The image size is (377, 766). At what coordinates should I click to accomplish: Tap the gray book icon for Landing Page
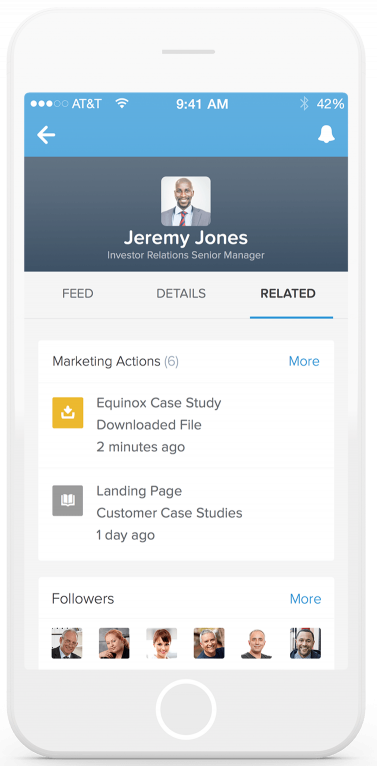click(x=68, y=501)
